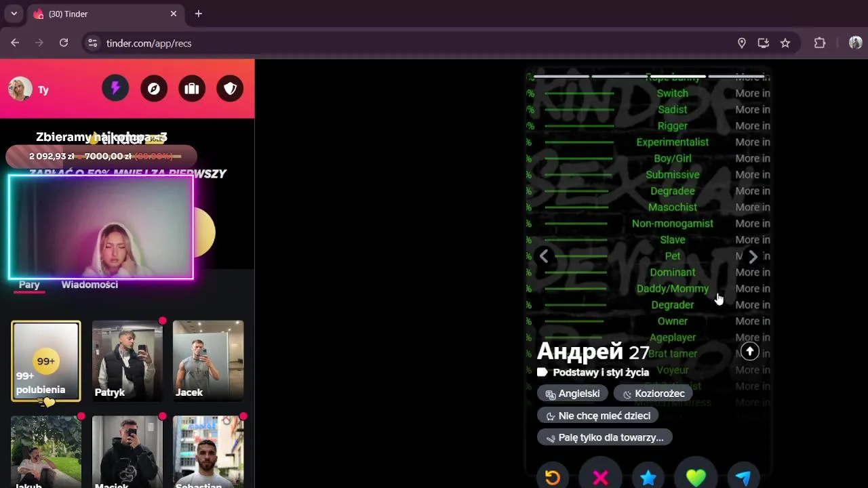Click the Koziorożec zodiac tag
Screen dimensions: 868x488
(654, 394)
